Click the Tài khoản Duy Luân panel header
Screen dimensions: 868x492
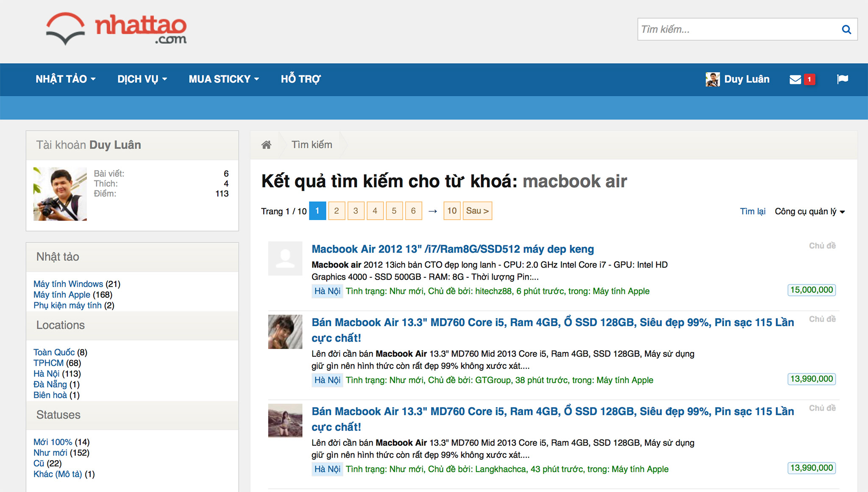(132, 145)
